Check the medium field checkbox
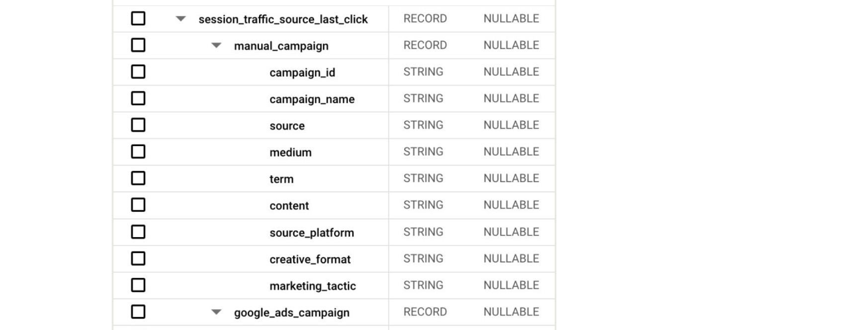Viewport: 868px width, 330px height. point(138,152)
